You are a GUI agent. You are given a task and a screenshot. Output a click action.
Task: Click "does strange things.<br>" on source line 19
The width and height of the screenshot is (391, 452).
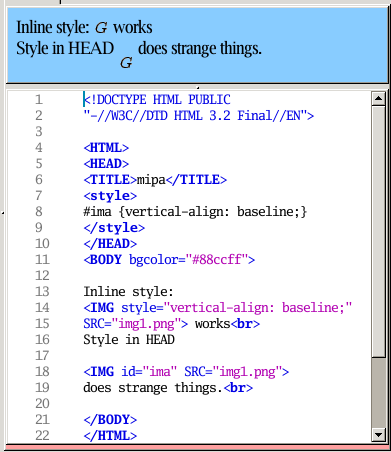[x=168, y=388]
